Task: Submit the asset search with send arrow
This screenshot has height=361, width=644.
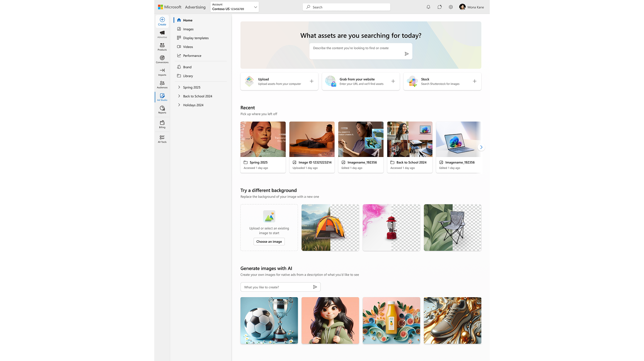Action: [x=407, y=54]
